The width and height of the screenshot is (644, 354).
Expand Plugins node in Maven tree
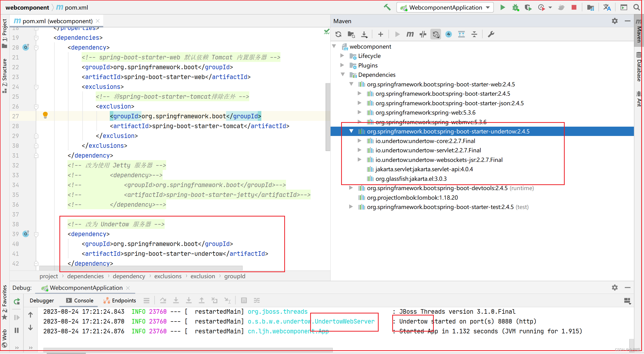342,65
